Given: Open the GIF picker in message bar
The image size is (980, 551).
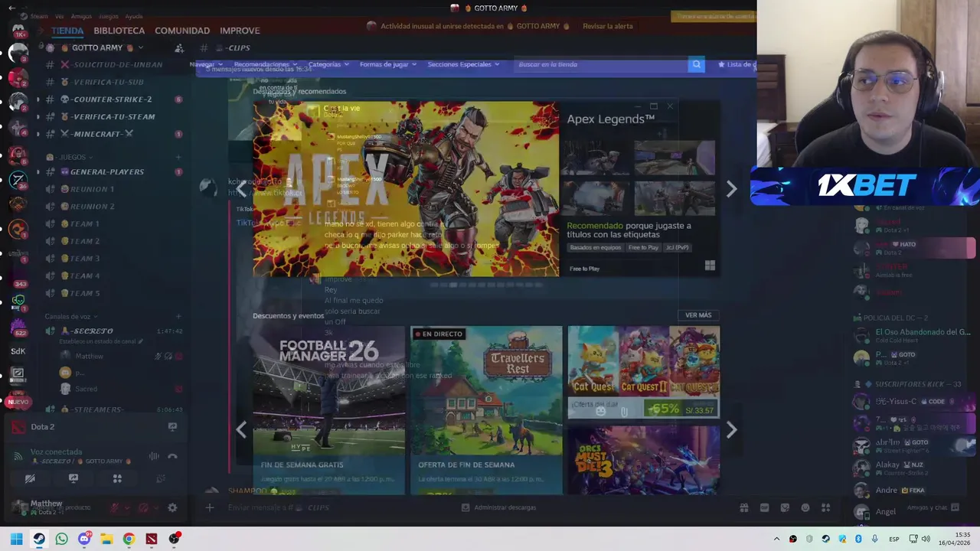Looking at the screenshot, I should 764,507.
